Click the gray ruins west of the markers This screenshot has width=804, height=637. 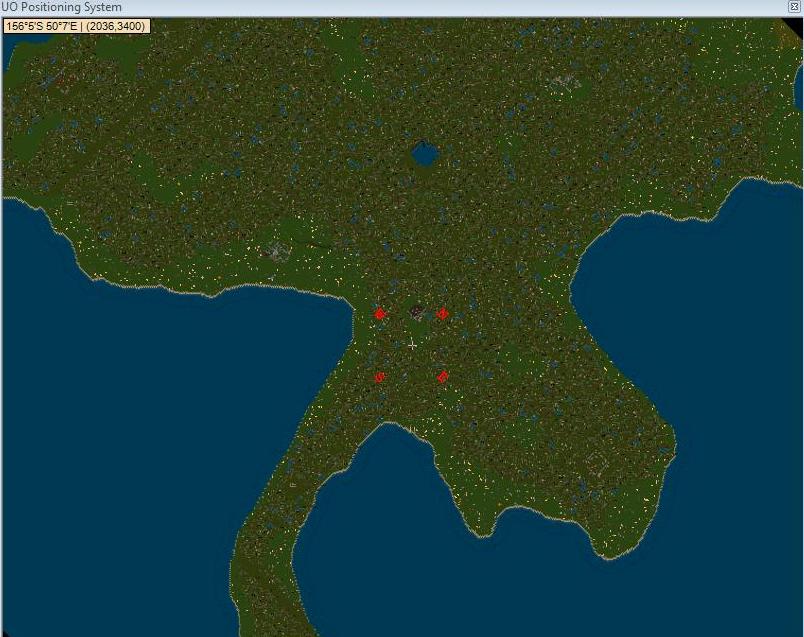click(275, 251)
